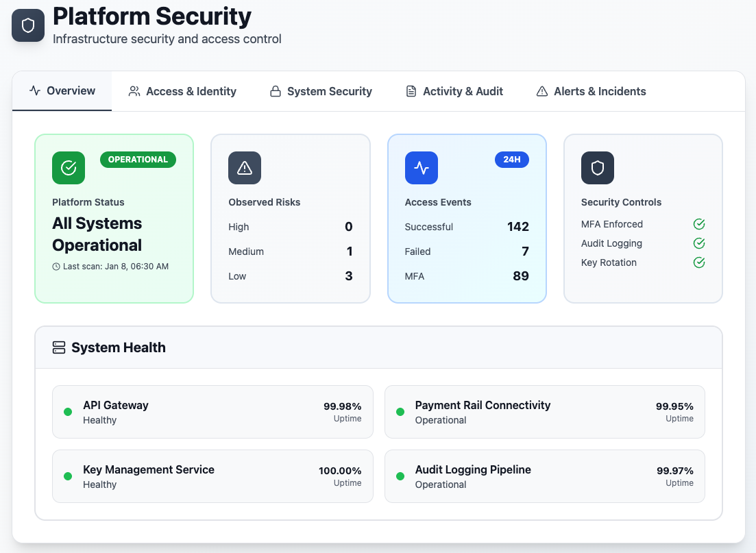Switch to the Access & Identity tab
Screen dimensions: 756x553
point(182,91)
